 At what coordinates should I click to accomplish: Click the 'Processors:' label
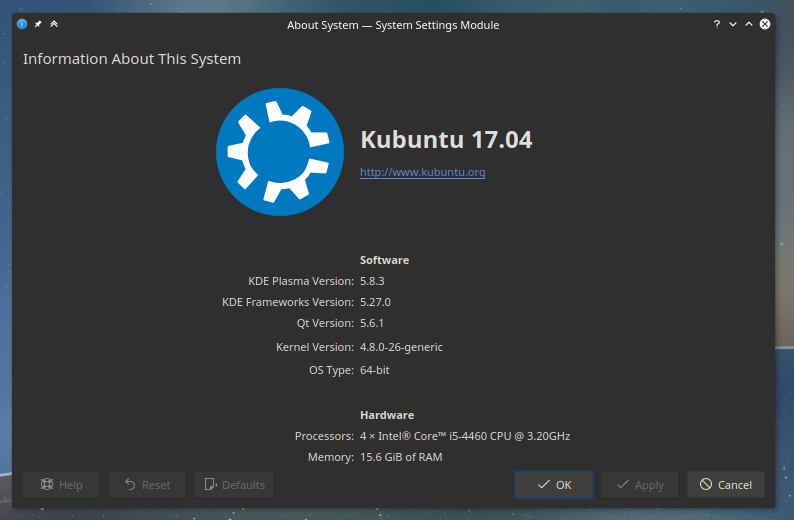(x=324, y=436)
